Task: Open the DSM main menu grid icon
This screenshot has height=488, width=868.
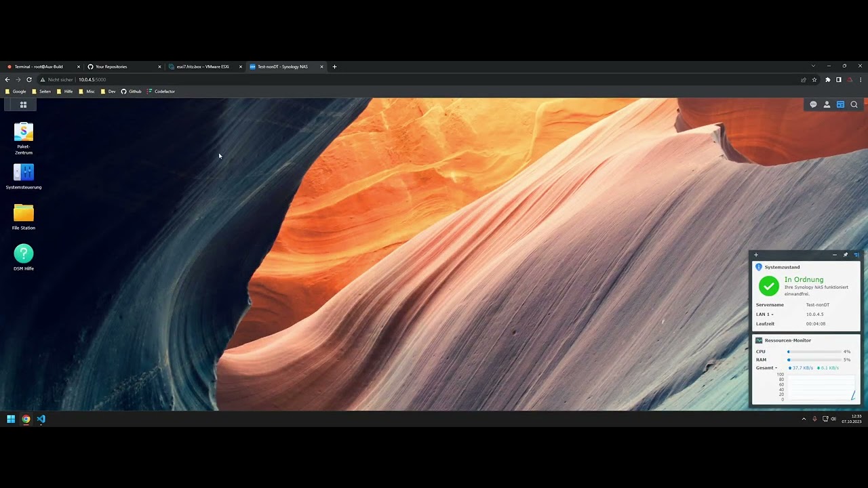Action: coord(23,104)
